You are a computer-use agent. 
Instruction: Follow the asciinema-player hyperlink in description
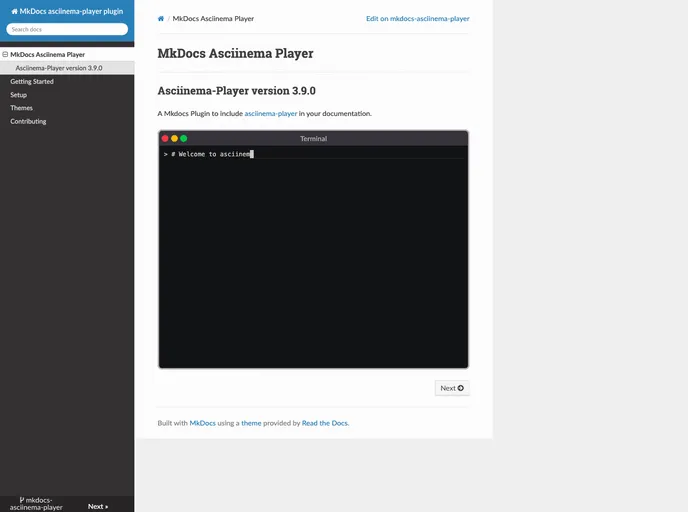click(271, 114)
